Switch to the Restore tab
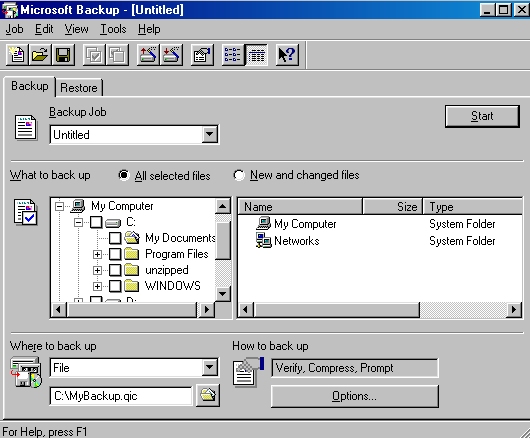Image resolution: width=530 pixels, height=438 pixels. (79, 88)
